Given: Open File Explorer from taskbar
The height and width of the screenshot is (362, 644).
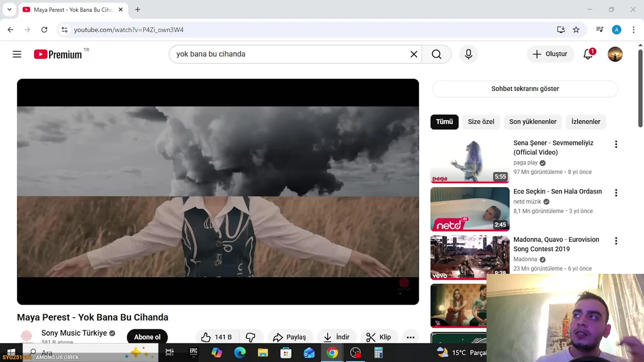Looking at the screenshot, I should [263, 352].
